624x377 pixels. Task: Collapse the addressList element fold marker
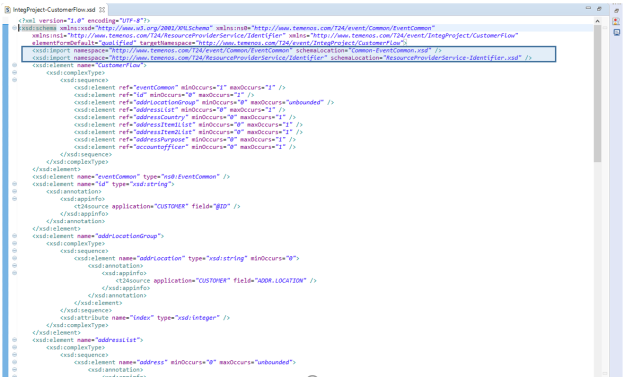pos(14,340)
